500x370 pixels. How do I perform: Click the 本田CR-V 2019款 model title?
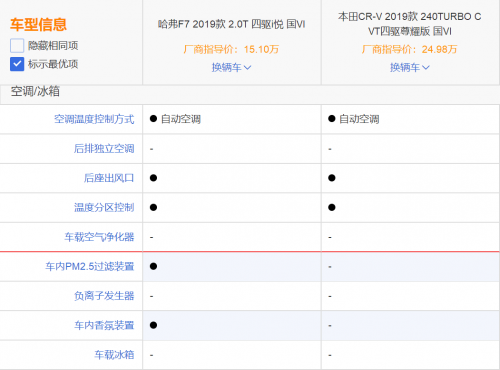[x=410, y=24]
